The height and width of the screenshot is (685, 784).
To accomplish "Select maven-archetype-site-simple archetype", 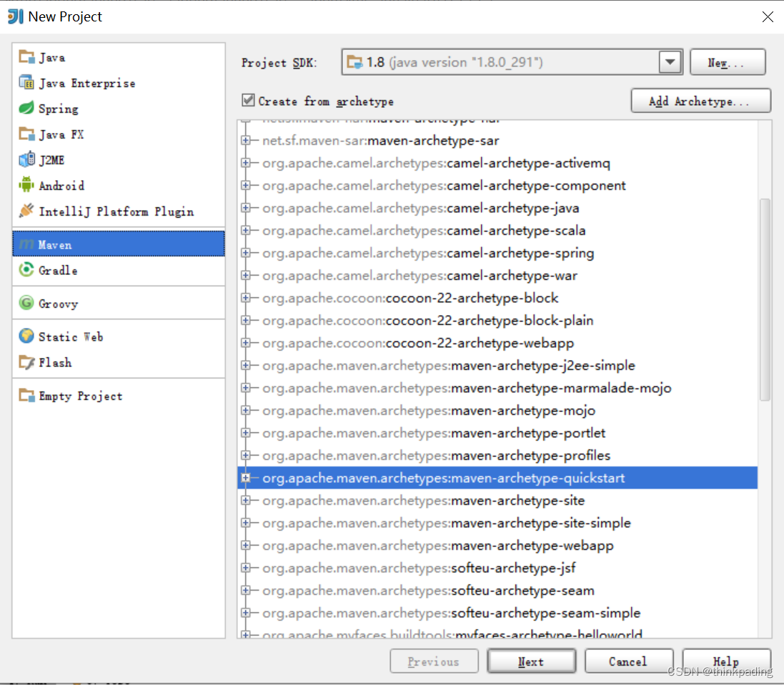I will pos(497,523).
